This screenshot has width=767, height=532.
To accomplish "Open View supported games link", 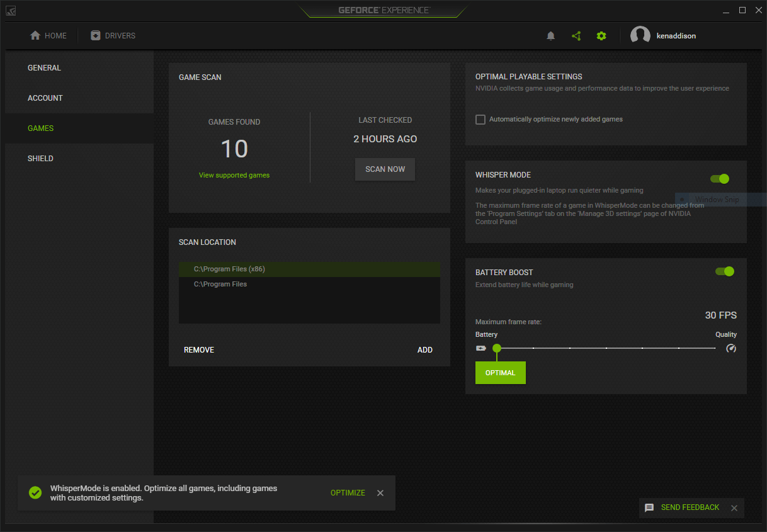I will [234, 174].
